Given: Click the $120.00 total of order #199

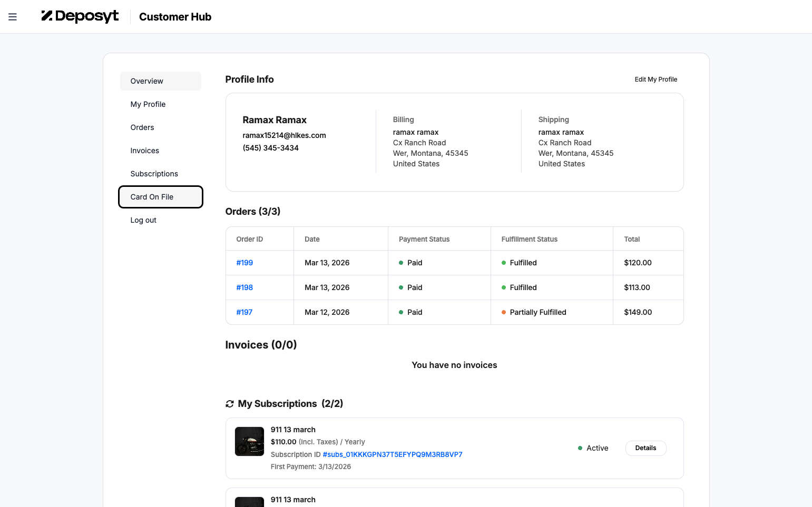Looking at the screenshot, I should click(638, 263).
